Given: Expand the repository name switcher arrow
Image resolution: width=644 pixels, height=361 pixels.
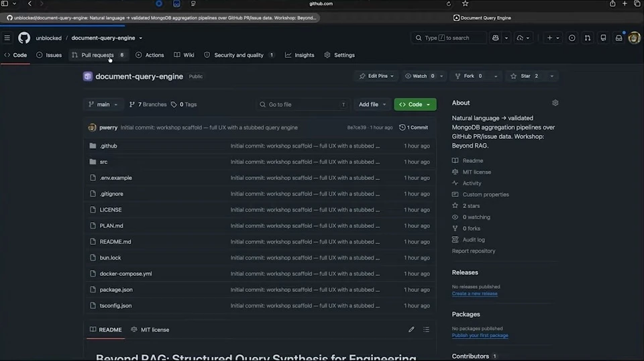Looking at the screenshot, I should [x=140, y=38].
